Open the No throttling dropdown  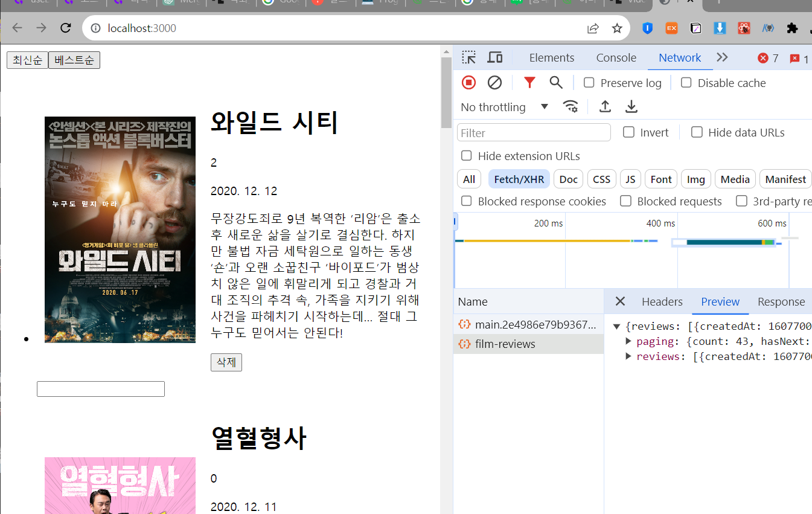point(504,107)
